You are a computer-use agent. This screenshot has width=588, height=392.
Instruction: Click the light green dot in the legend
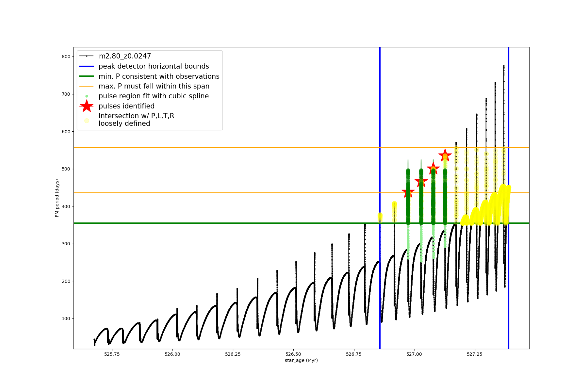click(x=87, y=96)
